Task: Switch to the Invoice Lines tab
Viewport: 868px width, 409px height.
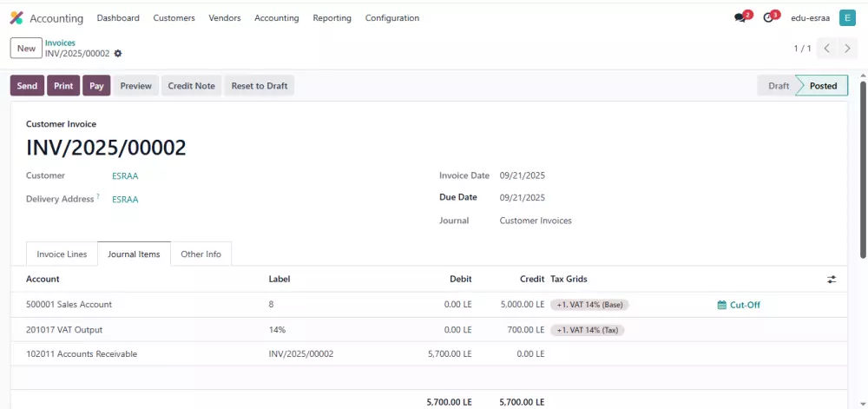Action: tap(62, 254)
